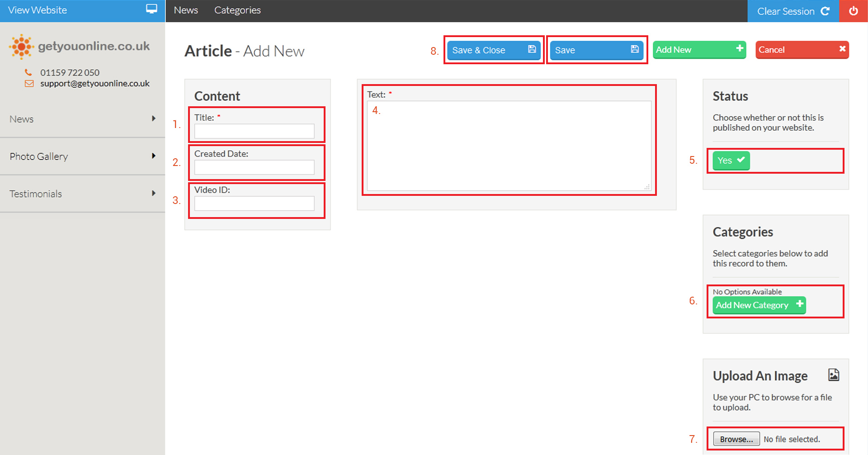Click the textarea resize grip corner
868x455 pixels.
[647, 187]
